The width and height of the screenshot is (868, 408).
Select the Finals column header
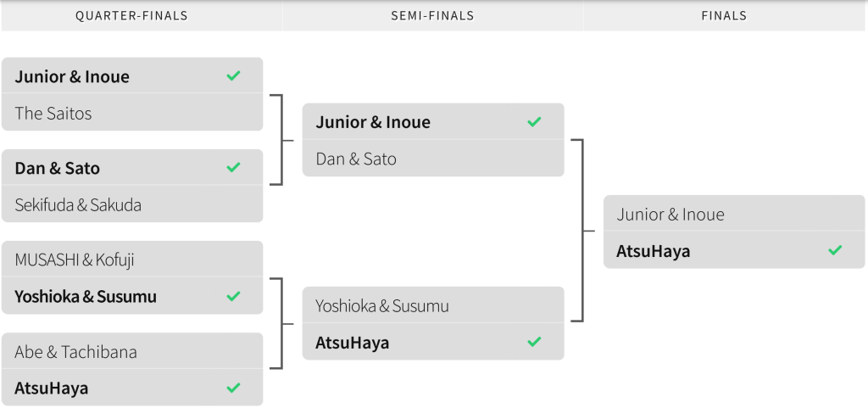point(724,16)
